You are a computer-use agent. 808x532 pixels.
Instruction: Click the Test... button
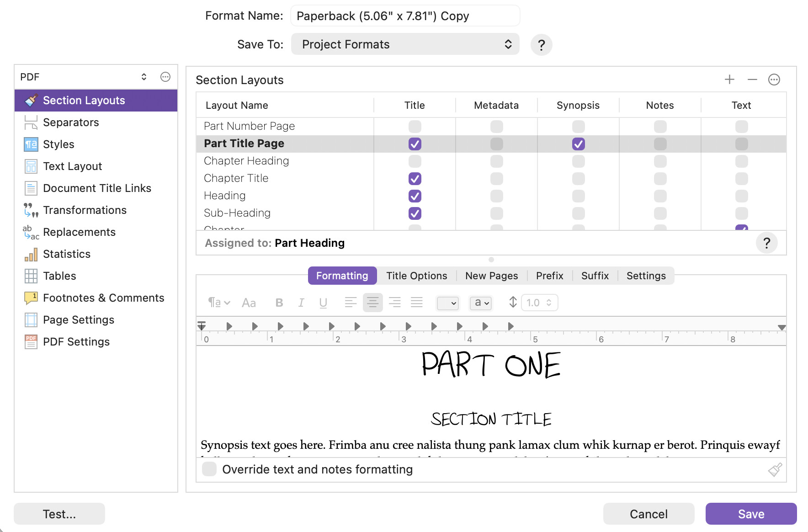point(59,514)
